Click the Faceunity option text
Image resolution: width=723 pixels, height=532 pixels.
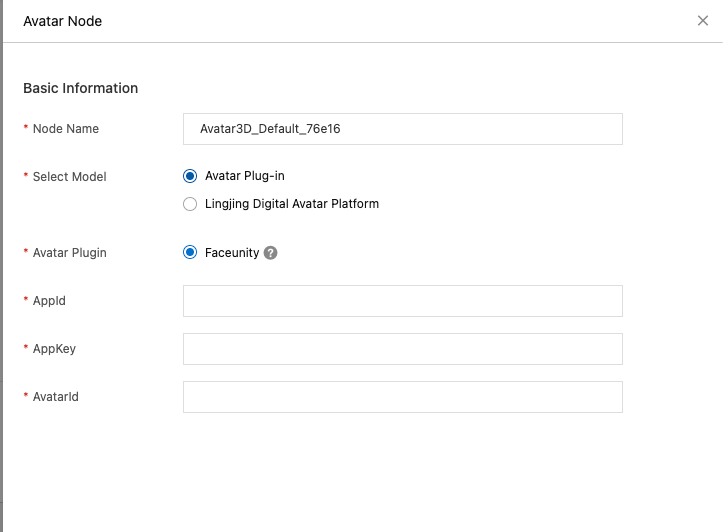pos(232,253)
